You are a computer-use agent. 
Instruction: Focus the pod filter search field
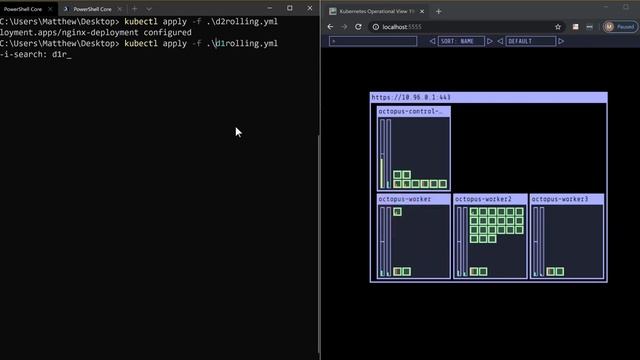[x=373, y=41]
